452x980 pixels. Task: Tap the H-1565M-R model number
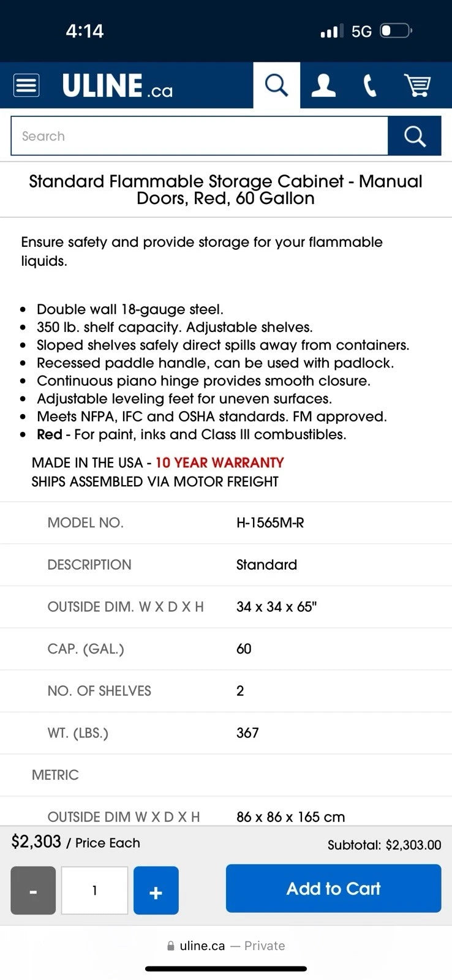click(270, 522)
